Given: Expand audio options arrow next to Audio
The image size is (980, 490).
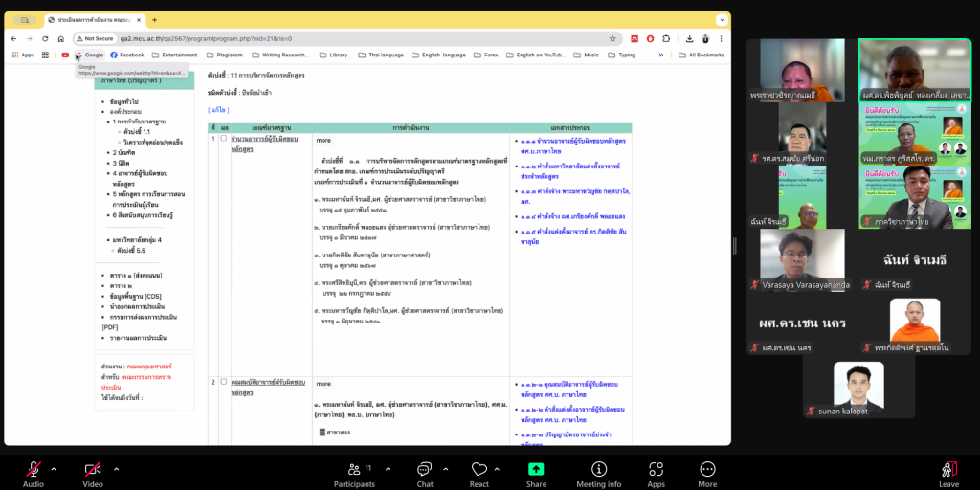Looking at the screenshot, I should [x=54, y=469].
